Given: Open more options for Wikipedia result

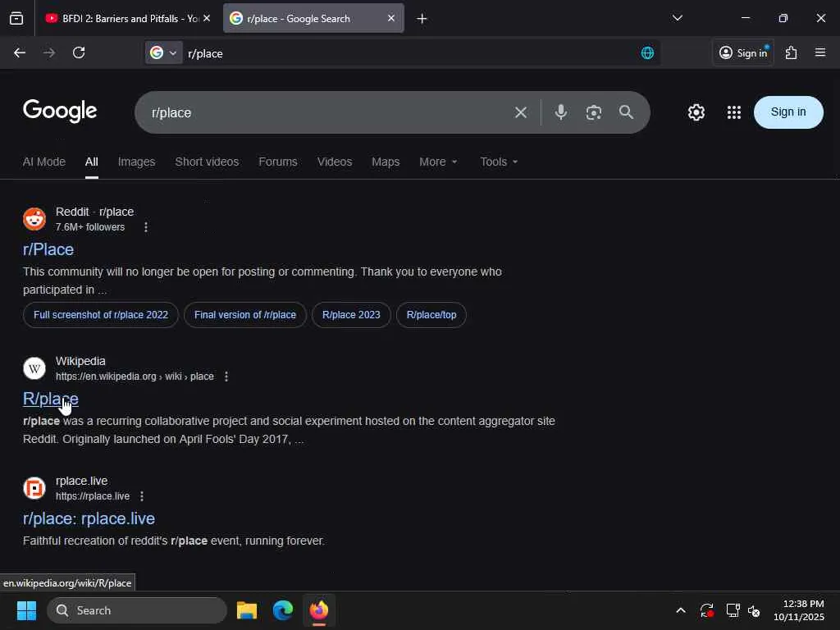Looking at the screenshot, I should click(226, 377).
